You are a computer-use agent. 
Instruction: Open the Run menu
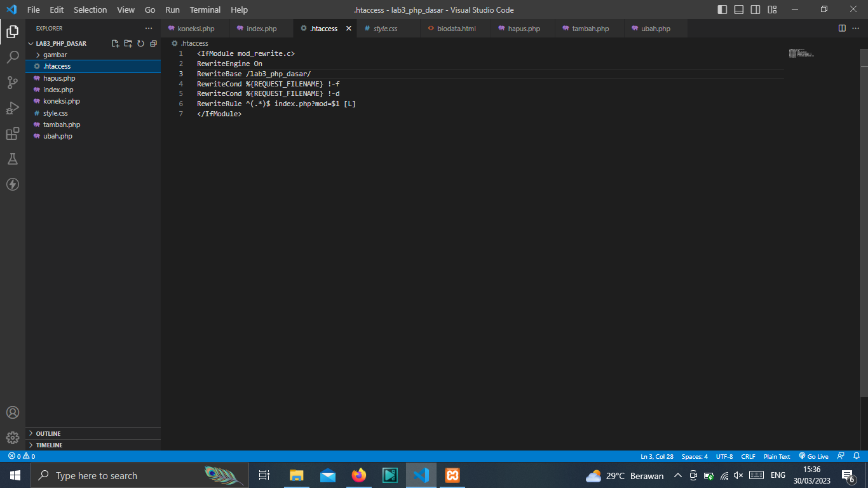[x=172, y=10]
